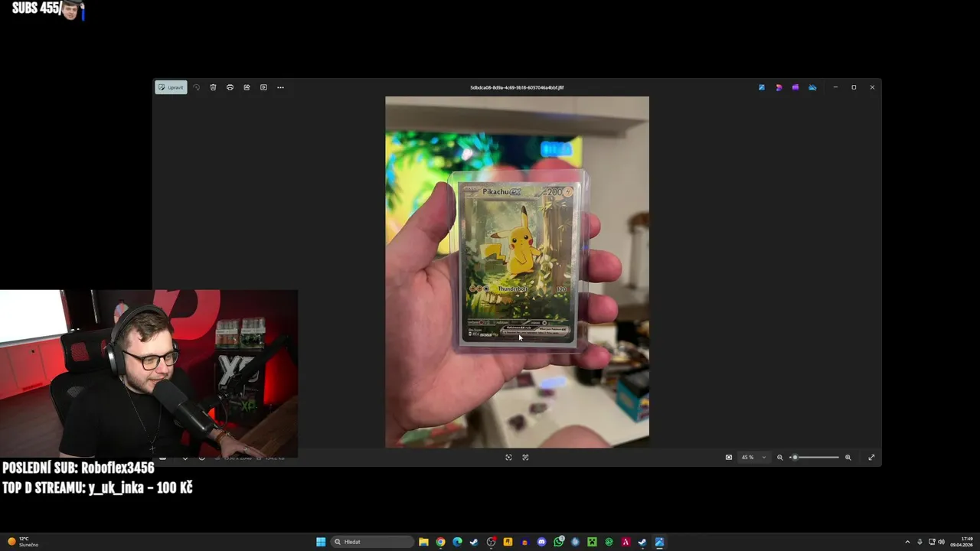Open the clock and date flyout
This screenshot has width=980, height=551.
963,542
